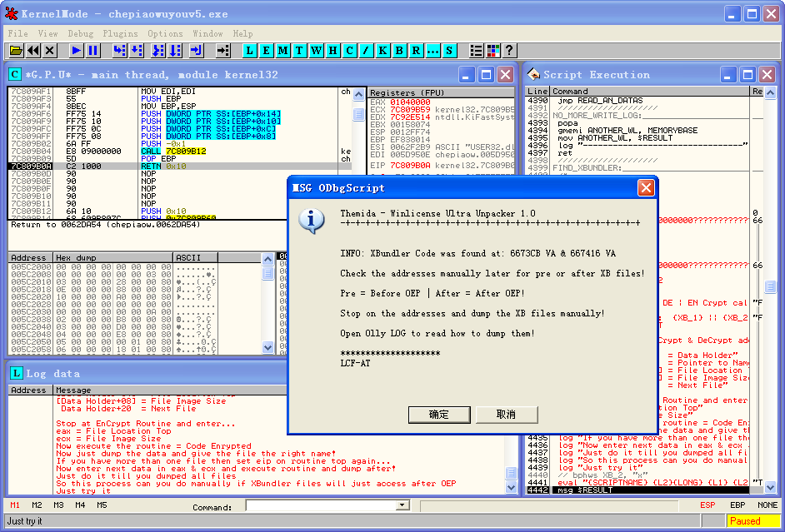Expand the Command combo box dropdown arrow

point(402,505)
